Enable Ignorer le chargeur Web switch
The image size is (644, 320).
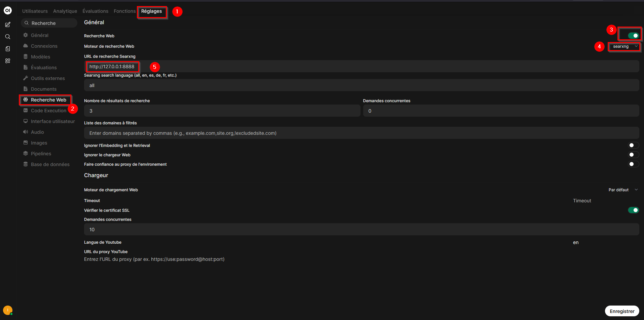[633, 155]
